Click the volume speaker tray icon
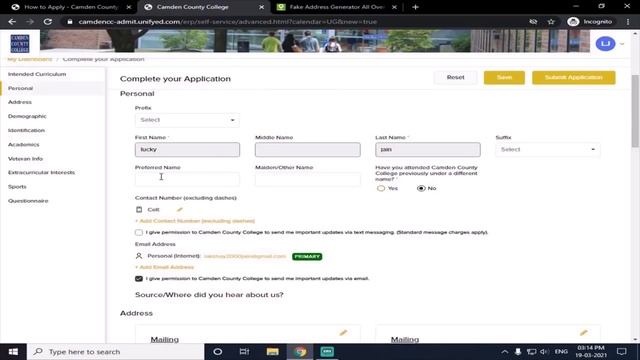 544,351
